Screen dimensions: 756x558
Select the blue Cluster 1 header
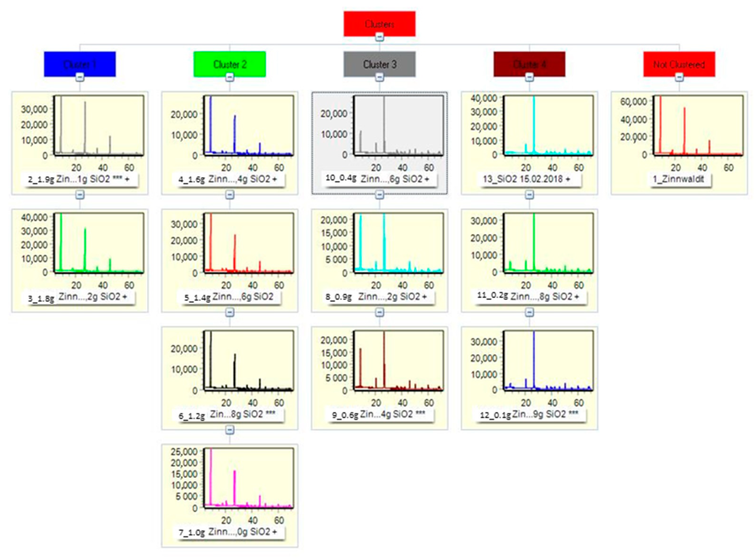[80, 64]
